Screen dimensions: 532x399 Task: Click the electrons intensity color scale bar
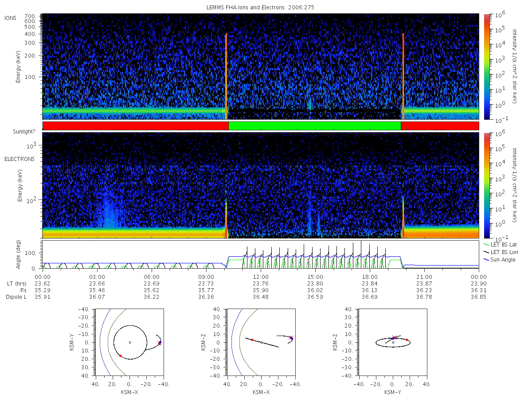486,185
